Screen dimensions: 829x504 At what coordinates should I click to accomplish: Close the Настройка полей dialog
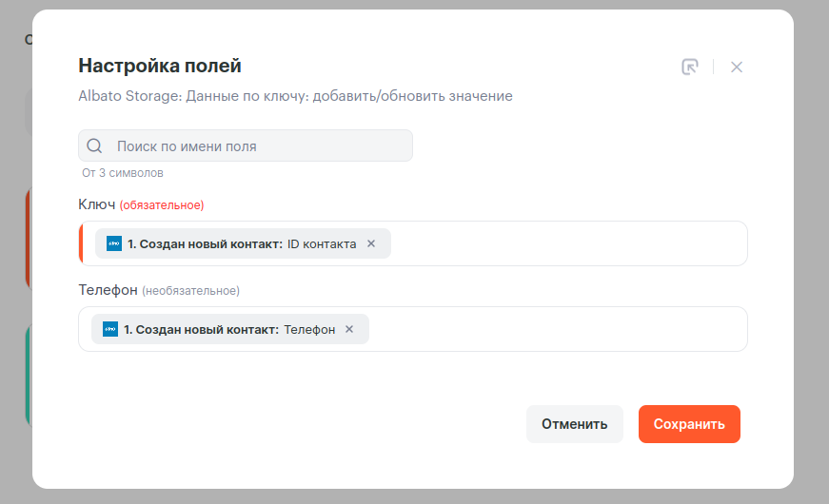point(737,67)
